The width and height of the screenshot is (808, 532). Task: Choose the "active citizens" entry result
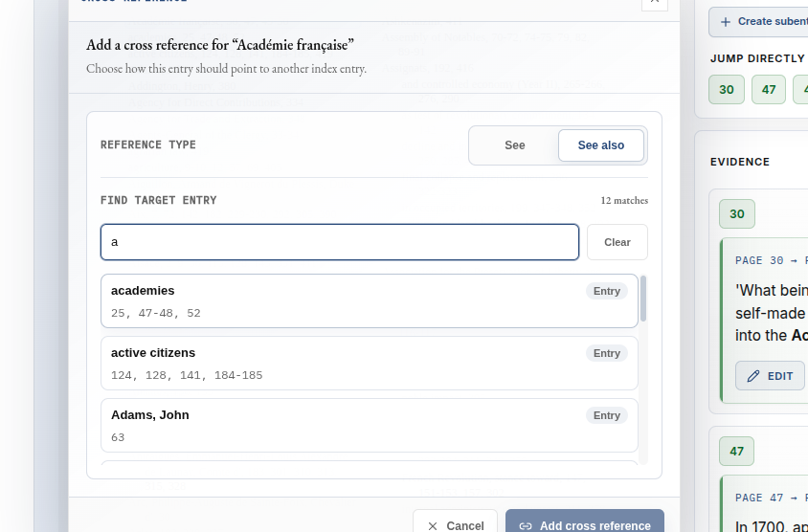[369, 363]
